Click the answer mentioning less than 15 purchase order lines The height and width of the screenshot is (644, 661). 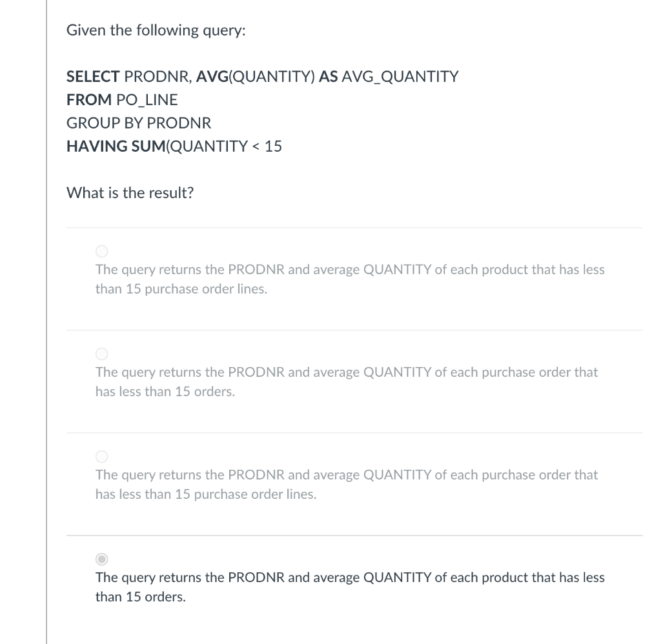pyautogui.click(x=350, y=279)
